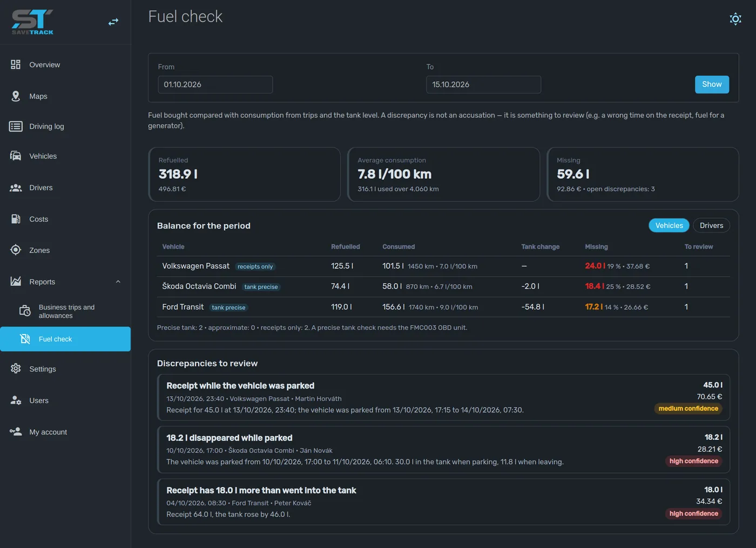This screenshot has height=548, width=756.
Task: Click the My account icon
Action: click(x=16, y=432)
